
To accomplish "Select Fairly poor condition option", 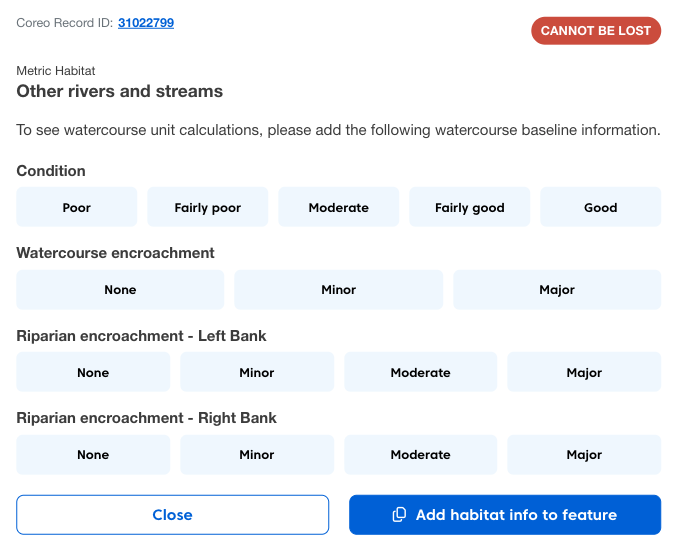I will (x=208, y=208).
